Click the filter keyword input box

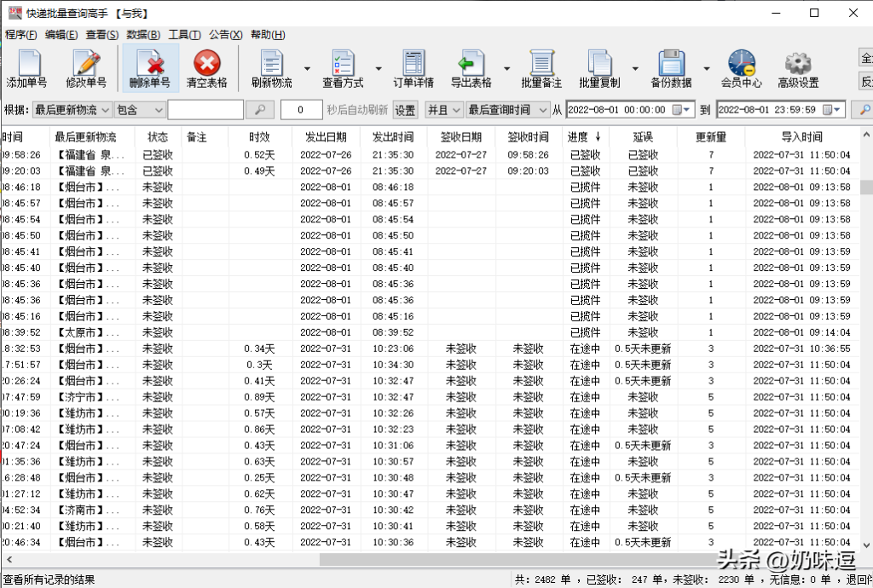(205, 110)
